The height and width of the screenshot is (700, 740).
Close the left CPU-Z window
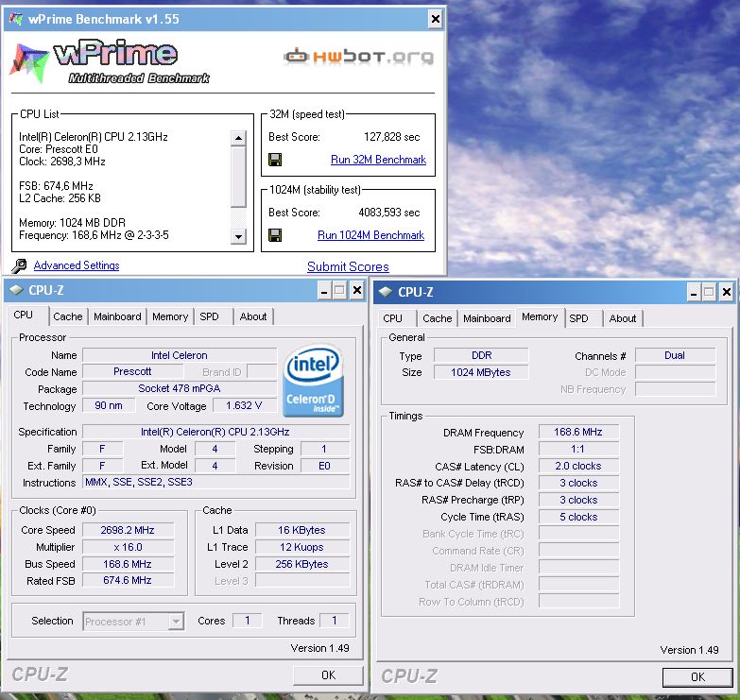click(357, 291)
